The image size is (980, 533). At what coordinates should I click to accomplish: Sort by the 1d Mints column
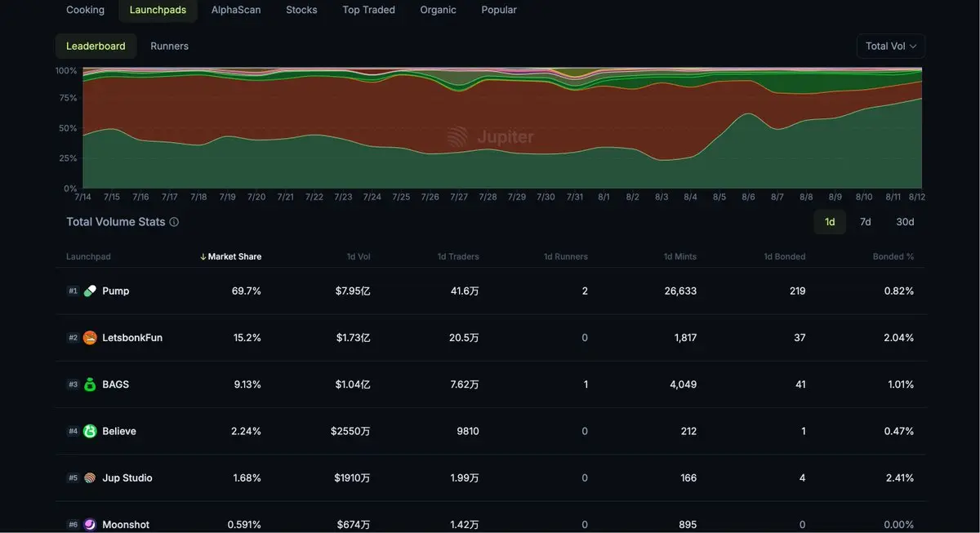point(679,256)
